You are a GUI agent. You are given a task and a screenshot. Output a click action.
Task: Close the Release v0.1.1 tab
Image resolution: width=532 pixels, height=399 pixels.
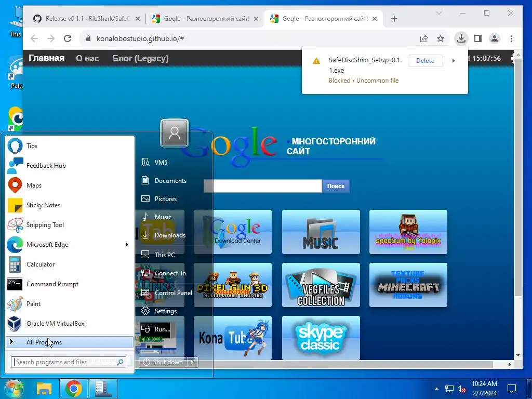137,19
